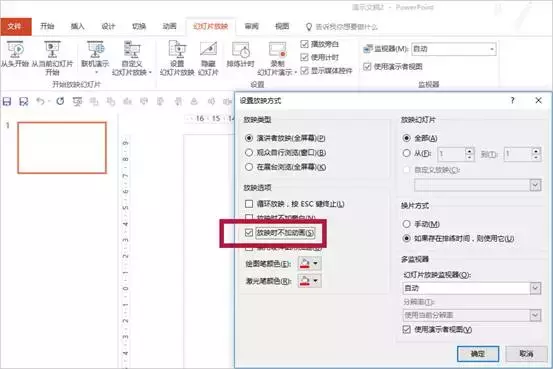This screenshot has width=553, height=369.
Task: Click the Redo icon in quick access toolbar
Action: point(60,102)
